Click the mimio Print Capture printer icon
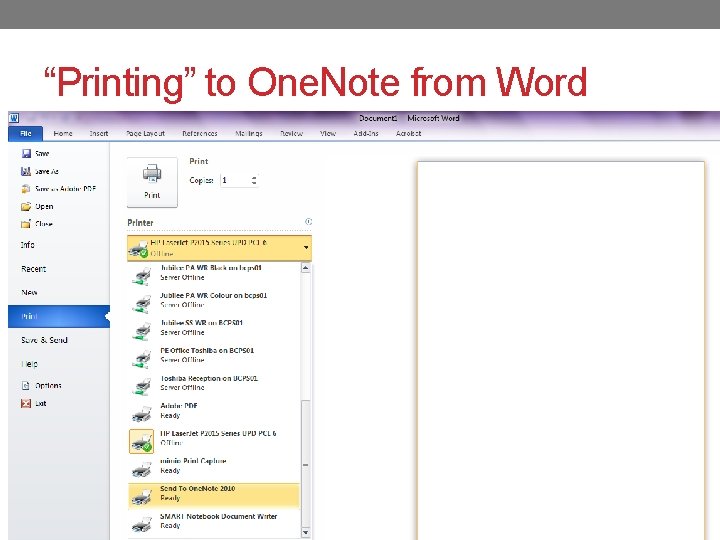Image resolution: width=720 pixels, height=540 pixels. point(141,469)
